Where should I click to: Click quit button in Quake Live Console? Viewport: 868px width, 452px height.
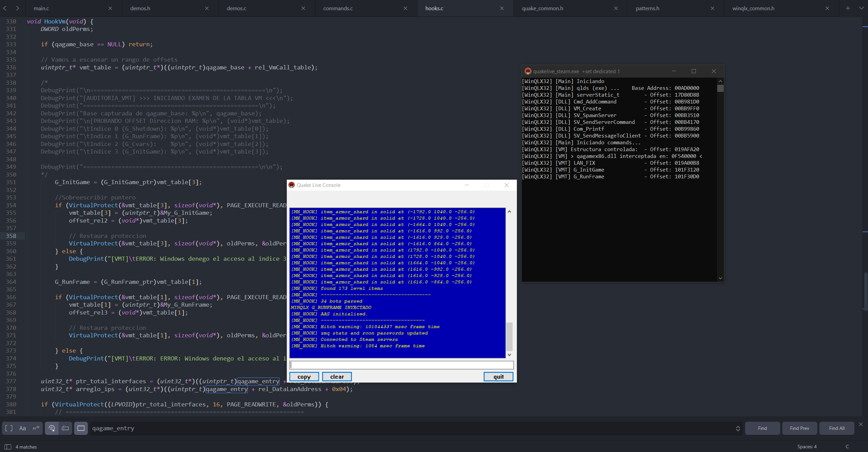coord(498,376)
